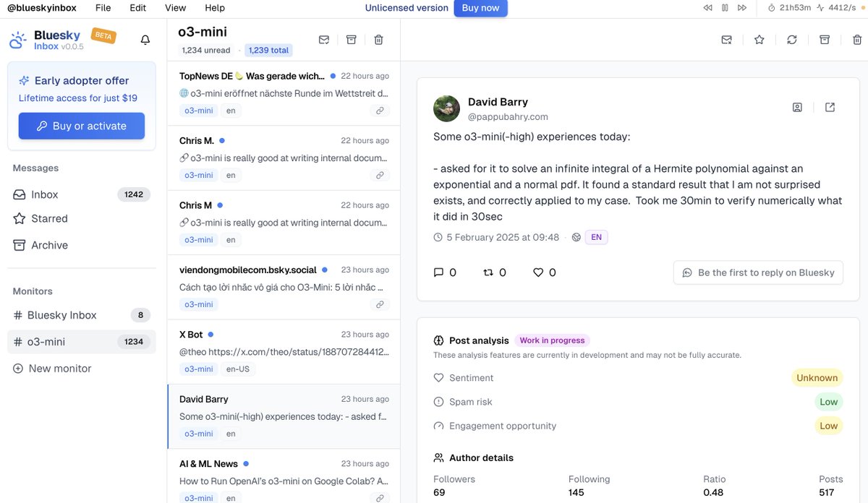Mark all o3-mini messages as read

pos(323,40)
